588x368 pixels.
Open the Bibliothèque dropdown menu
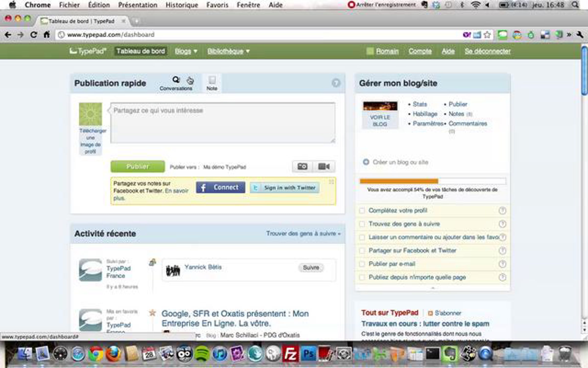tap(228, 51)
